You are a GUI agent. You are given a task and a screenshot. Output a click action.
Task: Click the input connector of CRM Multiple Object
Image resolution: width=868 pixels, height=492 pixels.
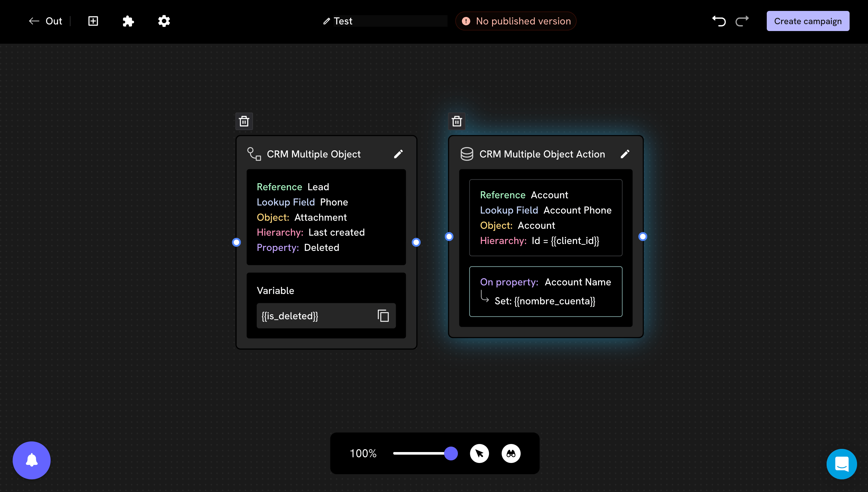(236, 242)
